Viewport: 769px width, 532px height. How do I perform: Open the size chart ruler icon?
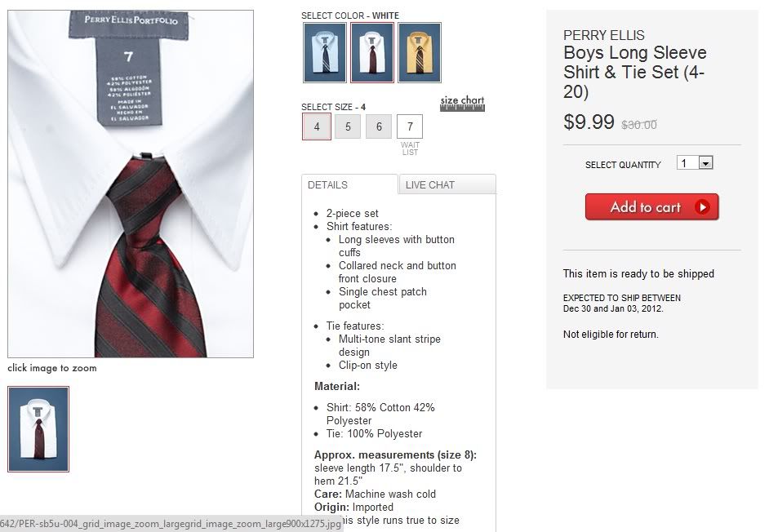click(x=462, y=104)
